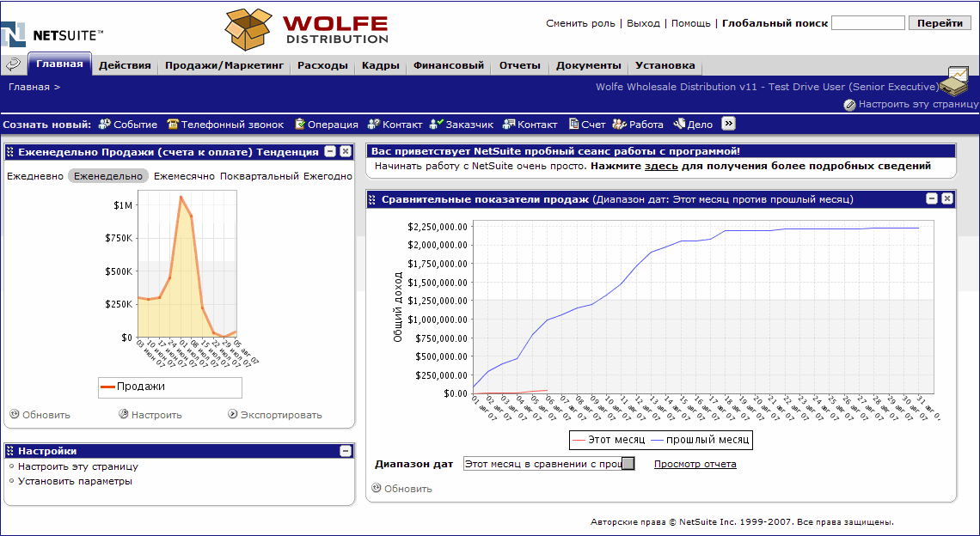
Task: Open the Продажи/Маркетинг tab
Action: 224,65
